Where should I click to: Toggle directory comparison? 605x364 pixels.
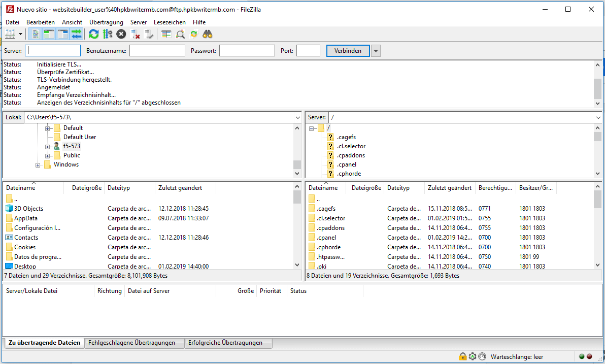pyautogui.click(x=180, y=35)
